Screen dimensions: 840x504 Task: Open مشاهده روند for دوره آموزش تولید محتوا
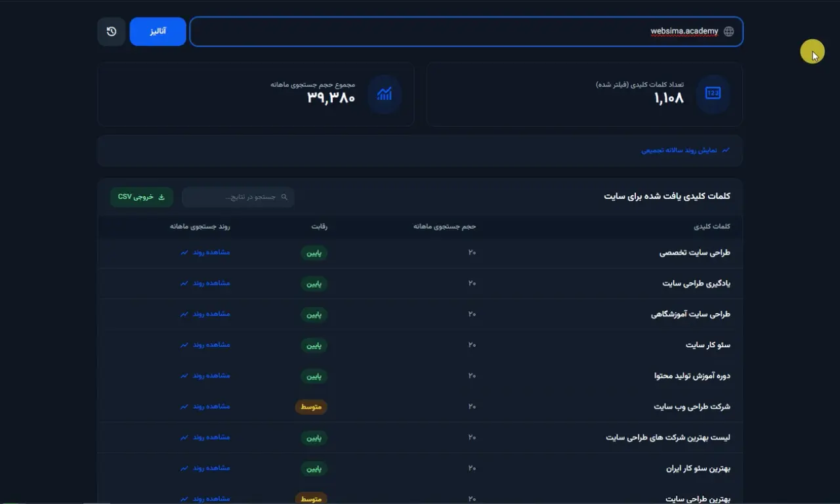click(x=211, y=376)
